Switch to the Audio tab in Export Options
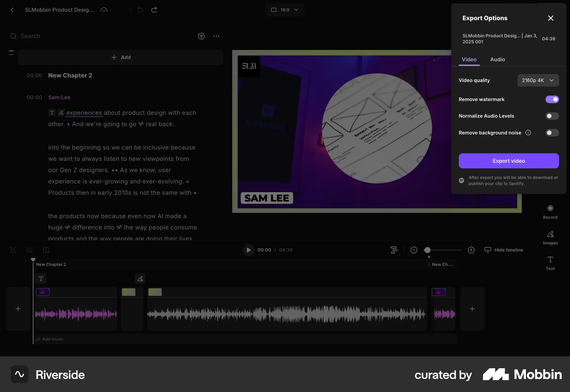 click(497, 59)
